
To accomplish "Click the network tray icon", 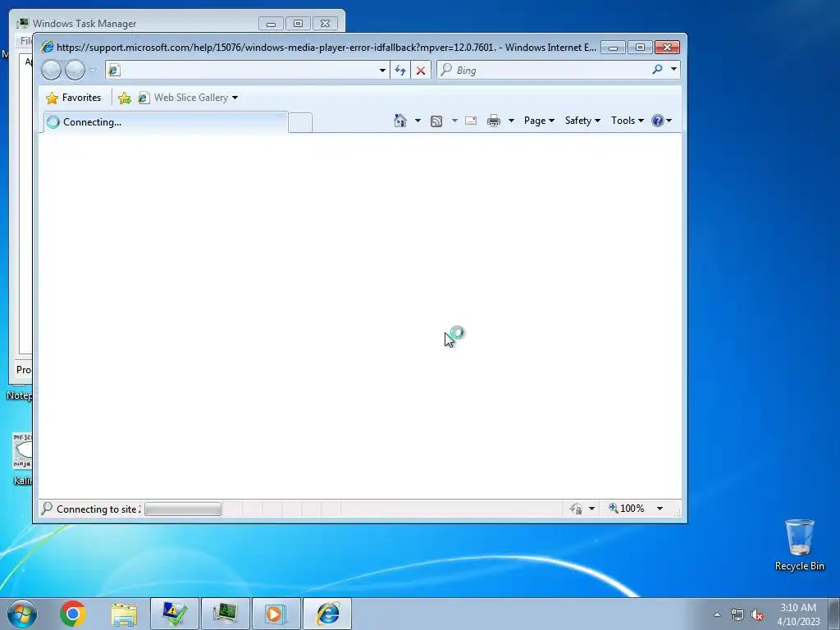I will click(737, 614).
